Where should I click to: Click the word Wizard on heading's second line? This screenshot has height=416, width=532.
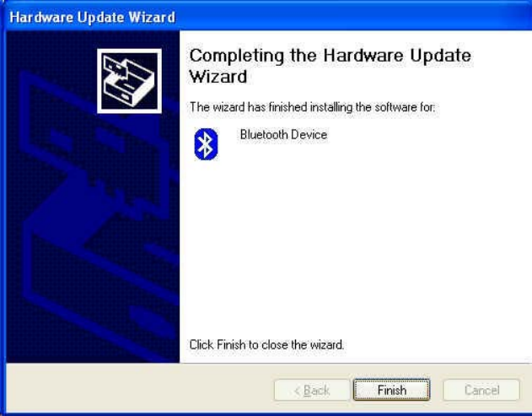(x=218, y=77)
